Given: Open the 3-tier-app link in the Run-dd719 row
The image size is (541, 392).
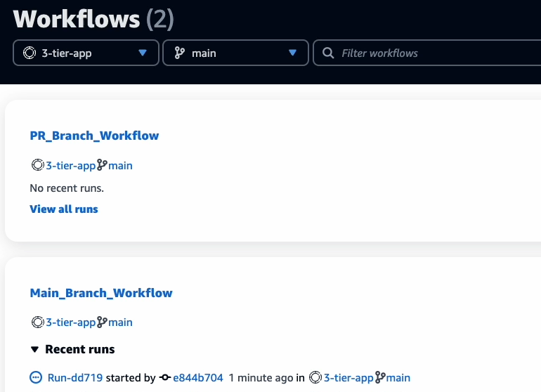Looking at the screenshot, I should 348,378.
